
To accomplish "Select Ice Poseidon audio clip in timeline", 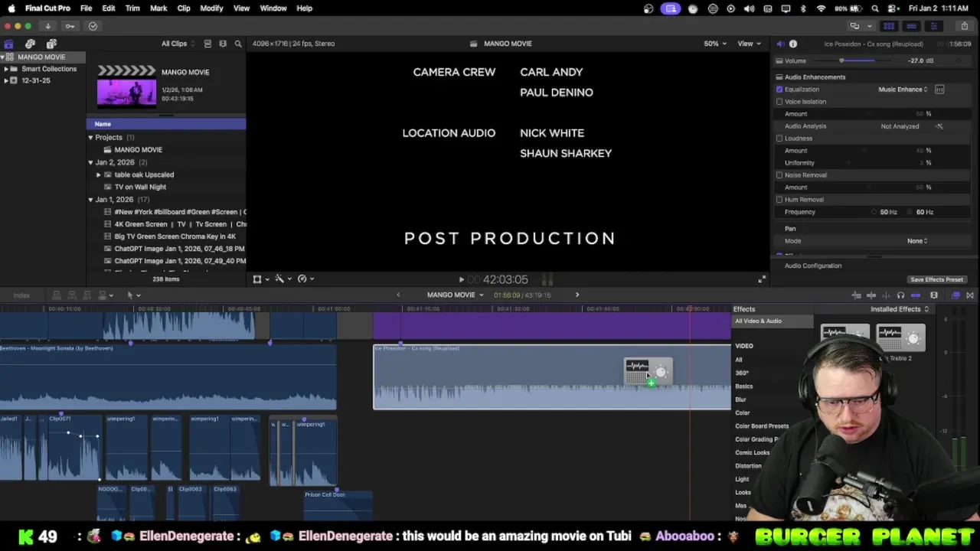I will 552,377.
